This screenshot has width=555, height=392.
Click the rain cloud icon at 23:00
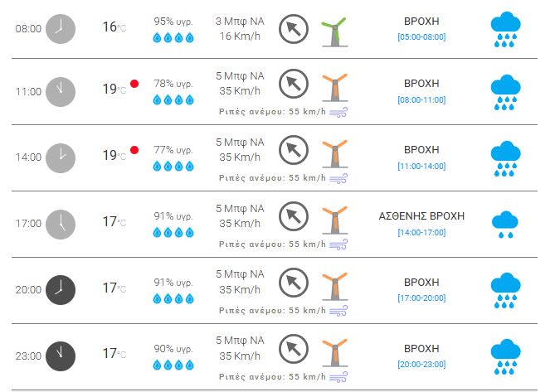click(x=504, y=355)
